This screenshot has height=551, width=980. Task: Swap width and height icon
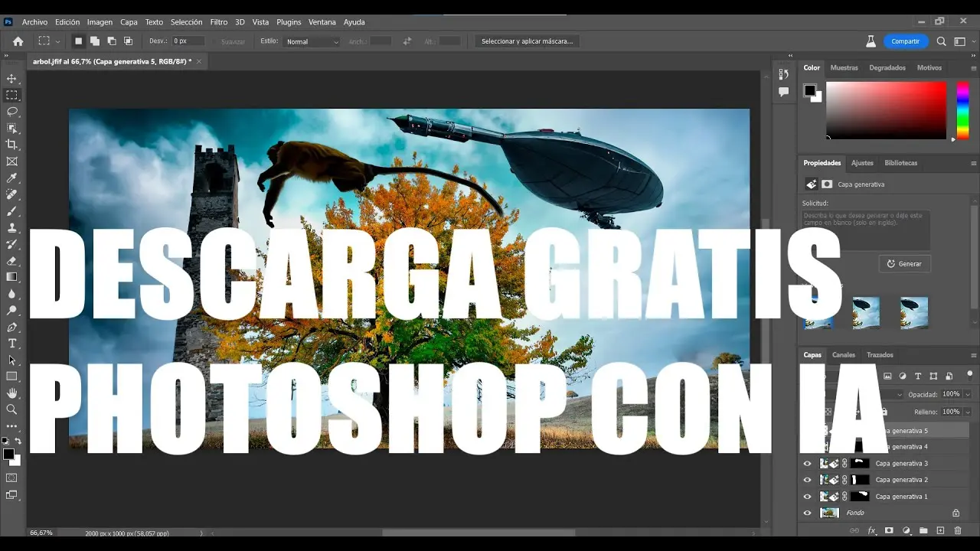407,41
